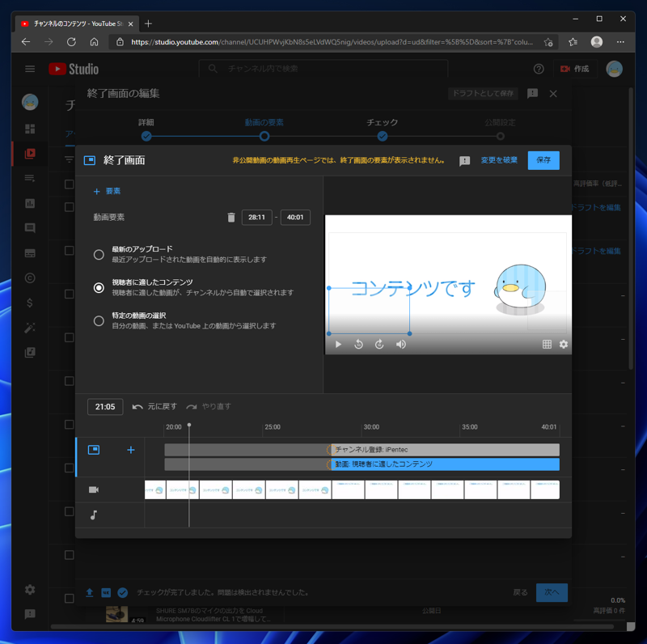Open a new browser tab
Viewport: 647px width, 644px height.
coord(148,23)
